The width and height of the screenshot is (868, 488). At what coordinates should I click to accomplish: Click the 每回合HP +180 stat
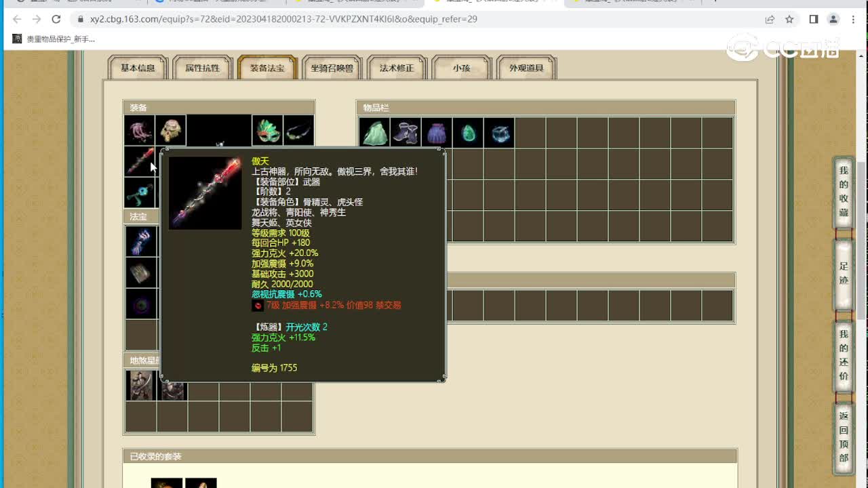coord(281,243)
